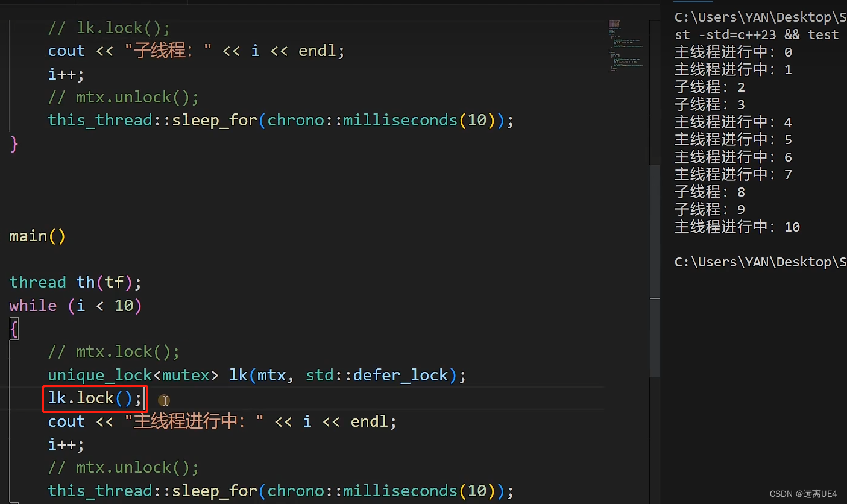Click the code minimap thumbnail
847x504 pixels.
coord(626,46)
